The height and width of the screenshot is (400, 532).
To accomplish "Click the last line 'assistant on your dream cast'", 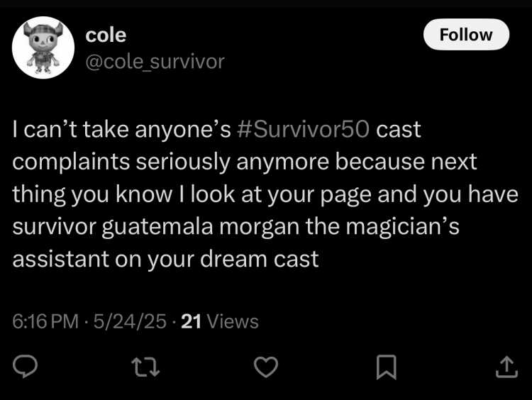I will (x=165, y=259).
